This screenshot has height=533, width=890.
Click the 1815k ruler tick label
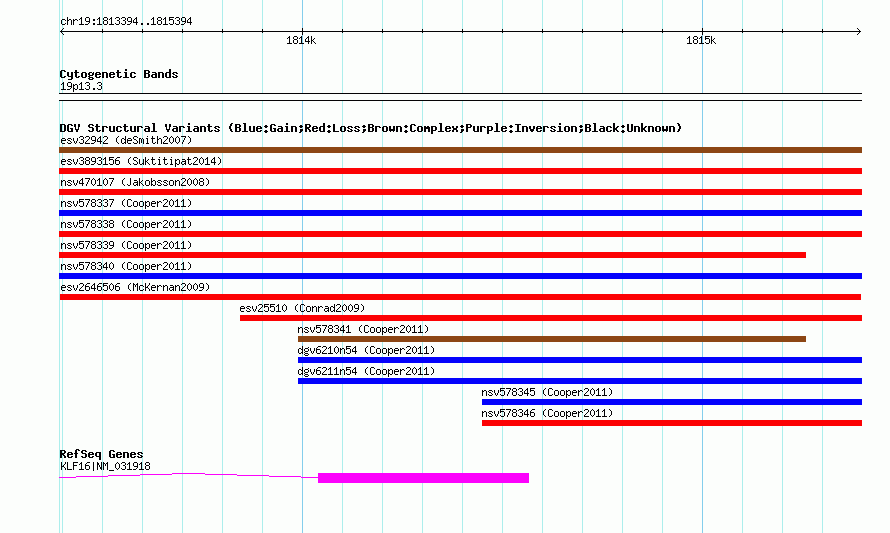(701, 40)
